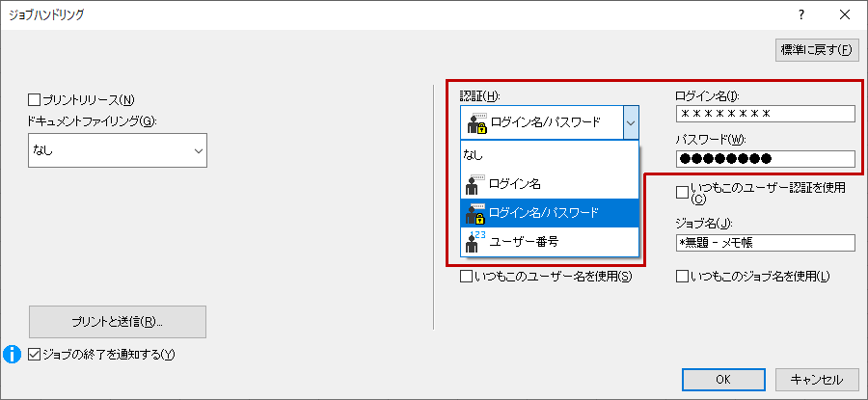Tick いつもこのユーザー名を使用 checkbox
The width and height of the screenshot is (868, 400).
(466, 276)
